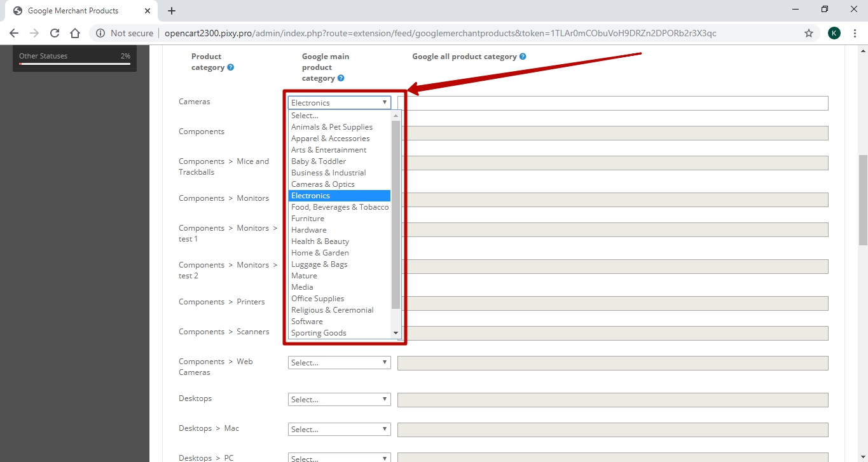View Not secure site information
Image resolution: width=868 pixels, height=462 pixels.
(x=125, y=33)
